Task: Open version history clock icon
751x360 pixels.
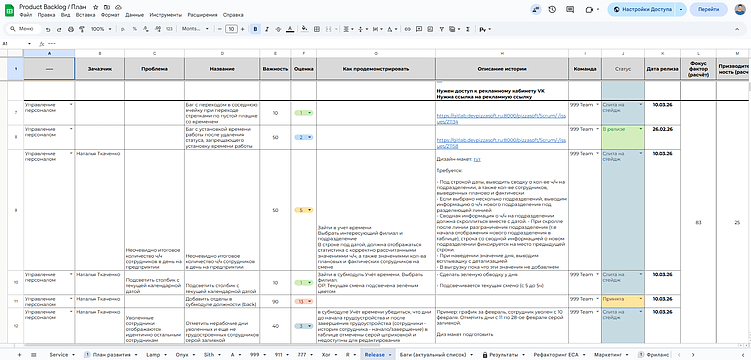Action: 552,9
